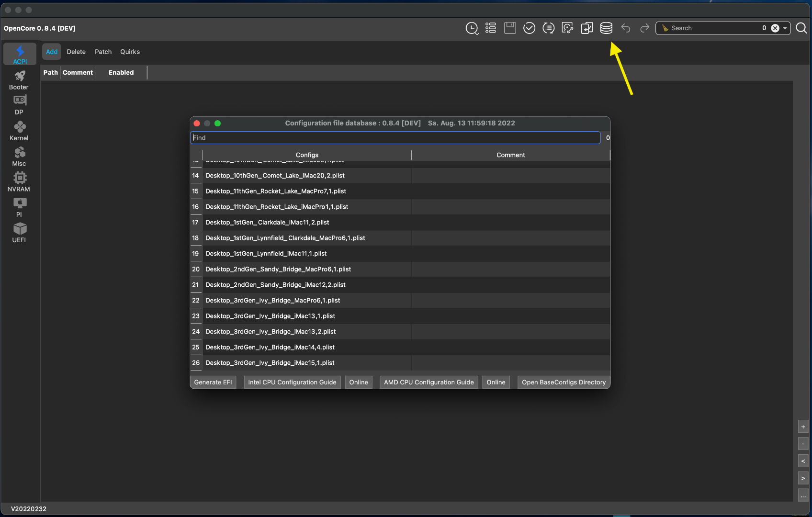The image size is (812, 517).
Task: Expand the search box dropdown arrow
Action: click(785, 28)
